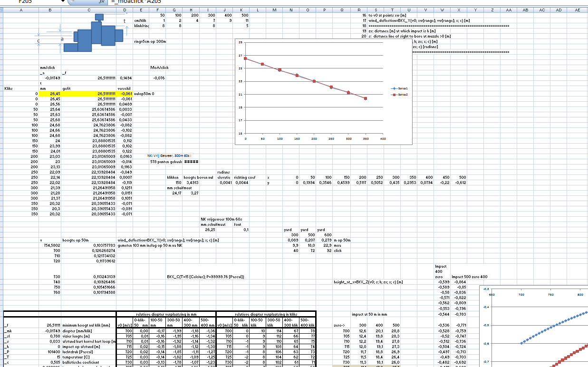Image resolution: width=588 pixels, height=367 pixels.
Task: Select the 'cm/klik' row label
Action: click(x=140, y=21)
